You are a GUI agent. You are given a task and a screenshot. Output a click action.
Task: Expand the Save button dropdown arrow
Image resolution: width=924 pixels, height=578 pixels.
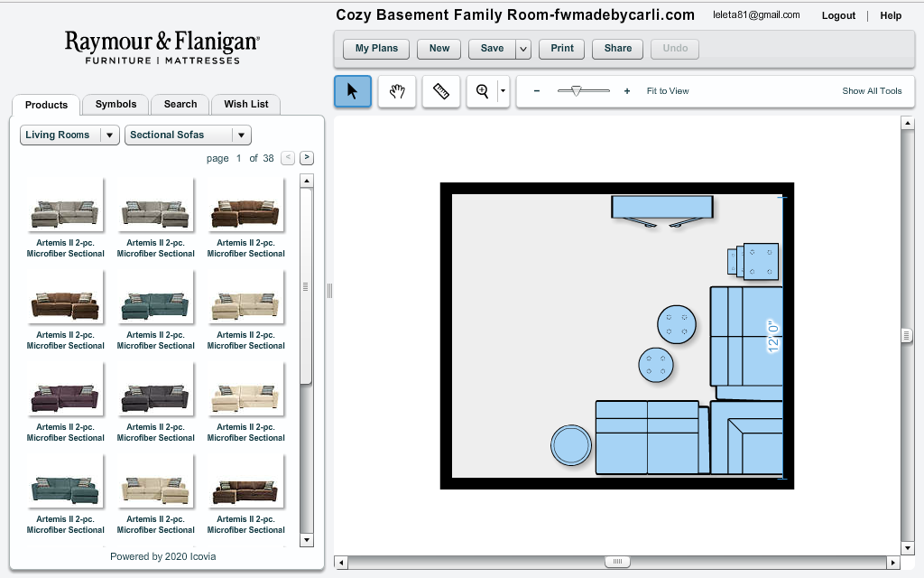[x=522, y=49]
